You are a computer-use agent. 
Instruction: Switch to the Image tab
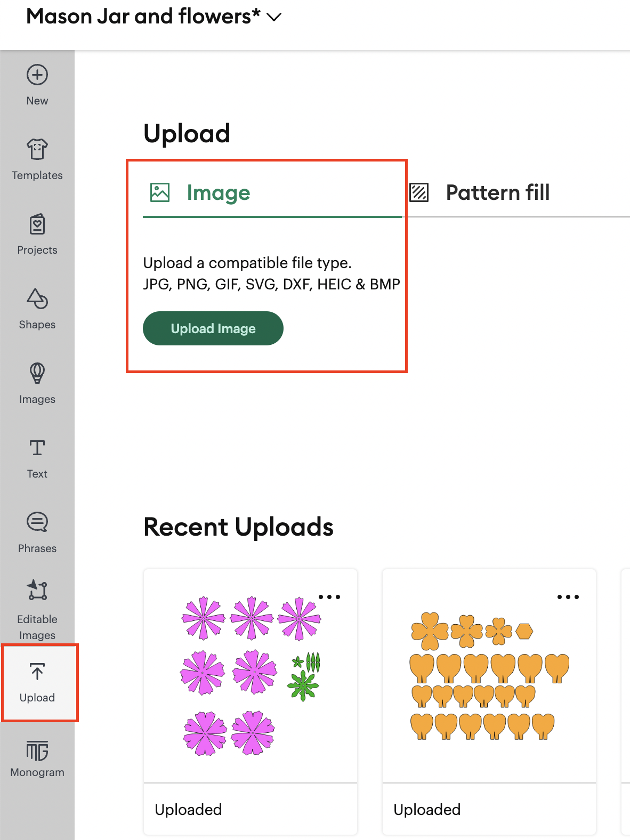click(218, 193)
